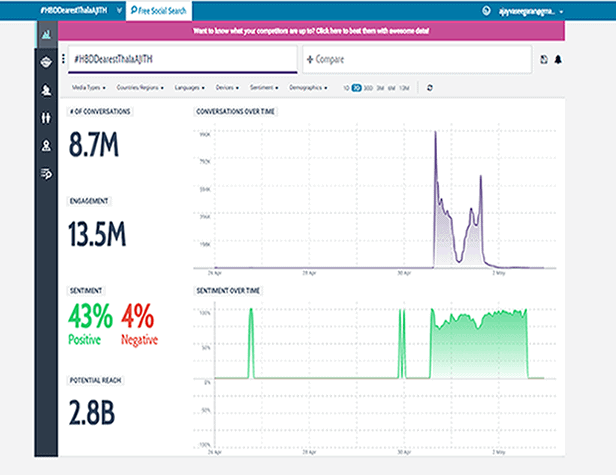
Task: Refresh data using the circular arrows icon
Action: (x=429, y=88)
